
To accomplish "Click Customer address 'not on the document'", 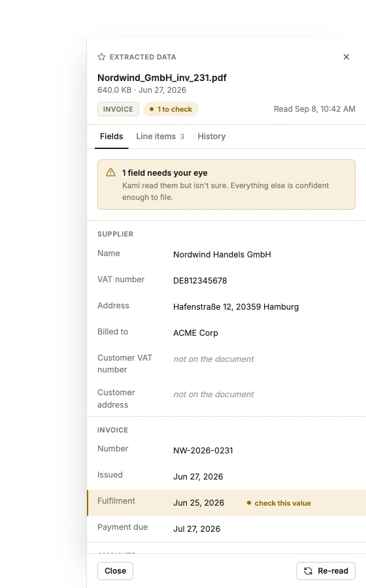I will coord(213,395).
